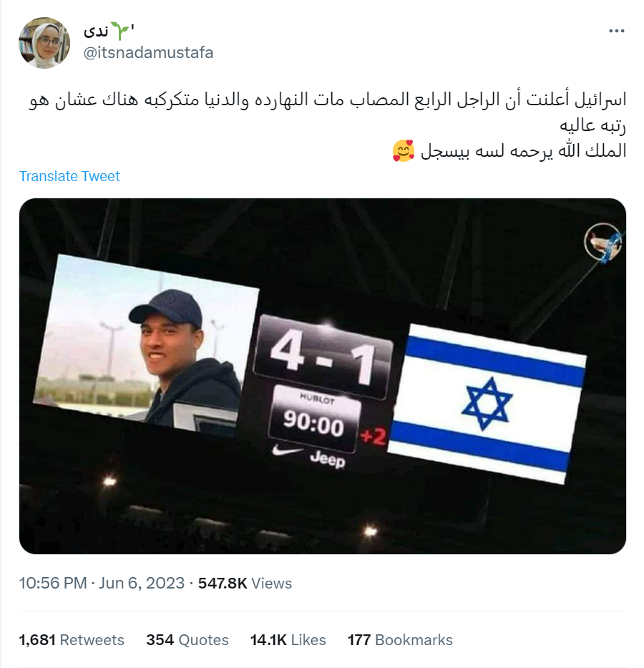Image resolution: width=644 pixels, height=668 pixels.
Task: Open the three-dot more options menu
Action: [x=616, y=31]
